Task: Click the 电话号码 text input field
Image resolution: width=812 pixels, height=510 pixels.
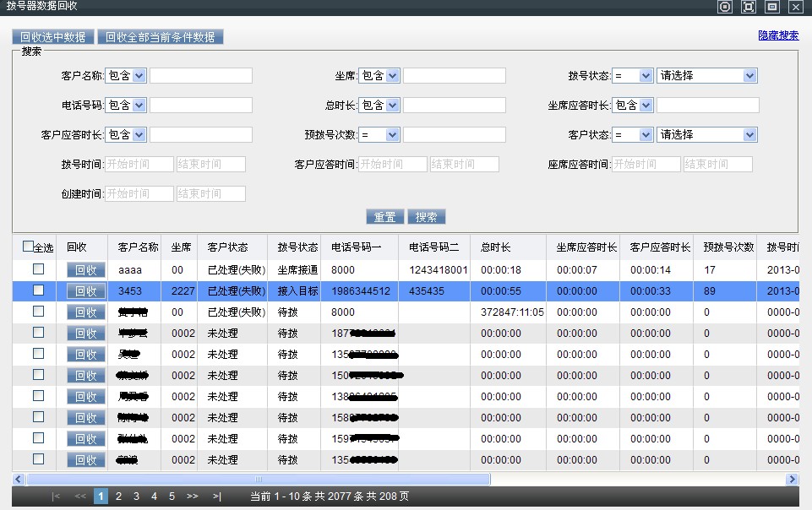Action: 201,106
